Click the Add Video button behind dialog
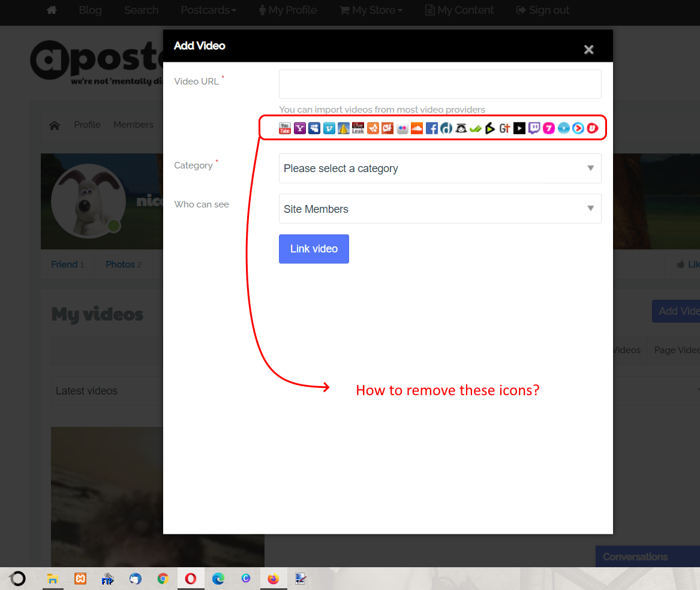Viewport: 700px width, 590px height. pos(676,311)
